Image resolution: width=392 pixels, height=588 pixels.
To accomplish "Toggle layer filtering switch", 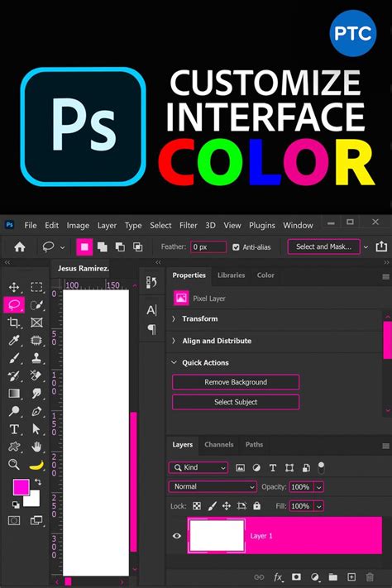I will (321, 467).
